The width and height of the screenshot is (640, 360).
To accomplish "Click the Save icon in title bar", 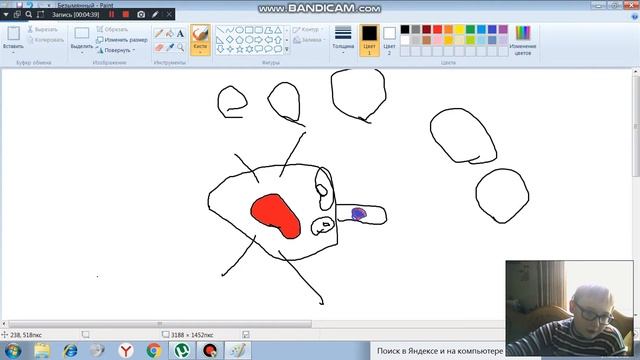I will coord(19,5).
